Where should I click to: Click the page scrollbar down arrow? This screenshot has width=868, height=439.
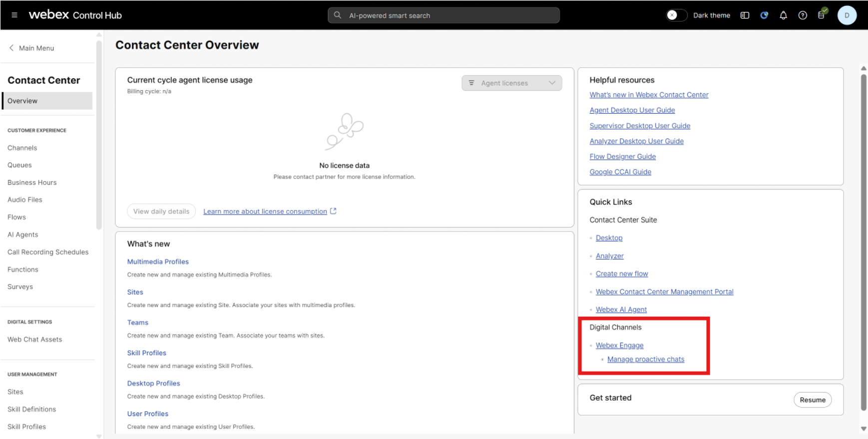point(864,429)
